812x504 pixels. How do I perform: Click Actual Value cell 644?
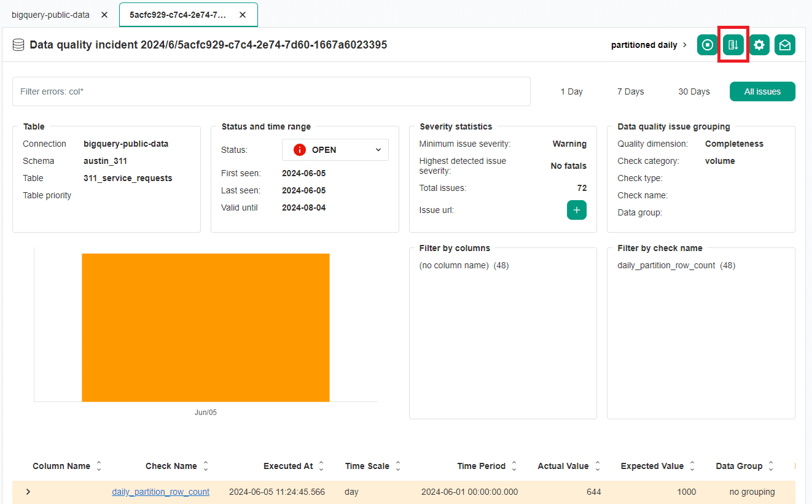[594, 492]
